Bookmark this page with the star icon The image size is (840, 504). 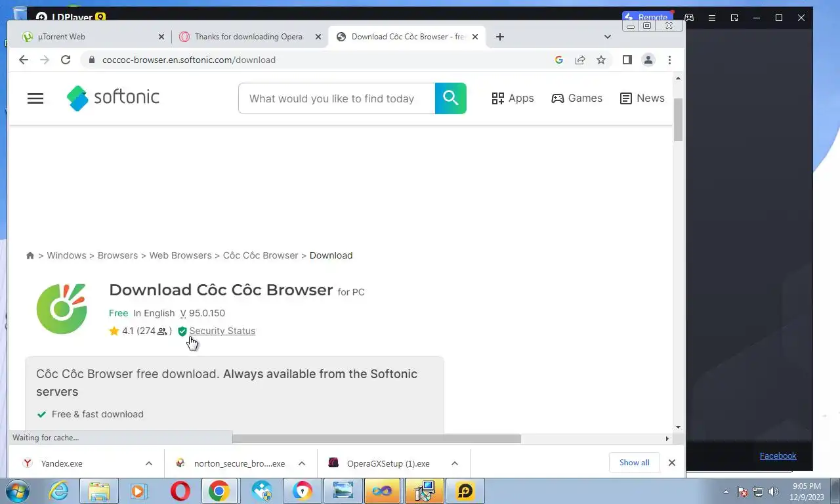coord(601,60)
